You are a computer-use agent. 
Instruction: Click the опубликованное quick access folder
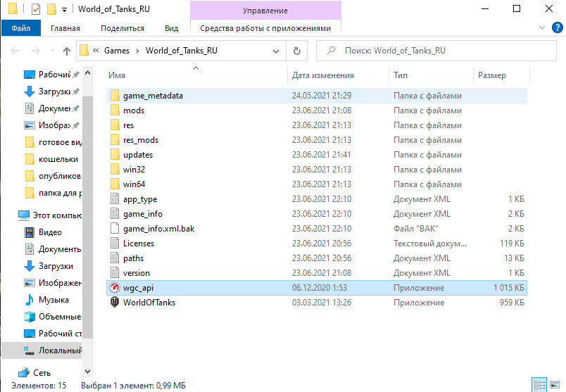53,176
